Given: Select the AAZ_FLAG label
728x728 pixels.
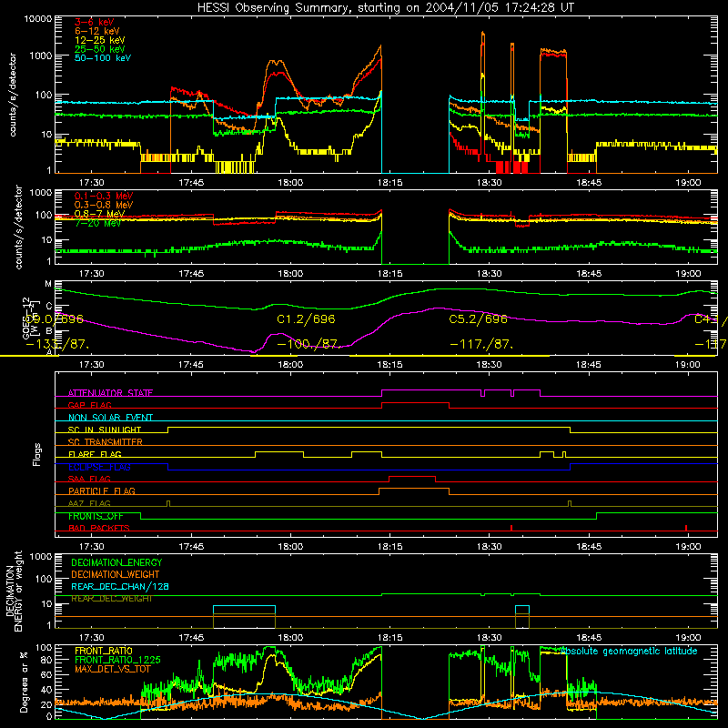Looking at the screenshot, I should (x=89, y=503).
